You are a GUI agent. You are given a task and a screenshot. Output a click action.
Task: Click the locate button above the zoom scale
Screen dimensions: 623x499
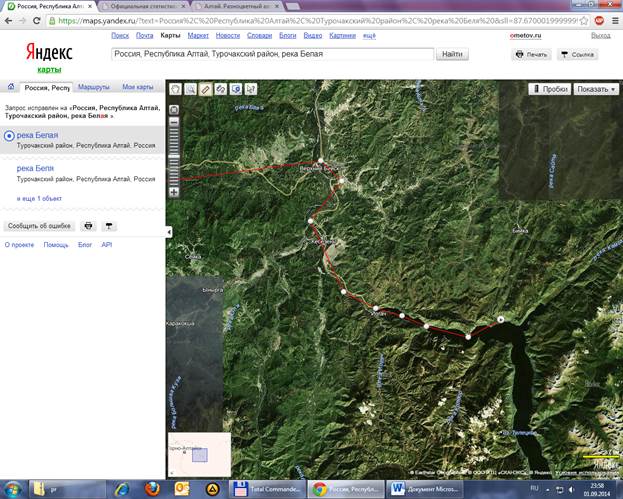pyautogui.click(x=174, y=110)
